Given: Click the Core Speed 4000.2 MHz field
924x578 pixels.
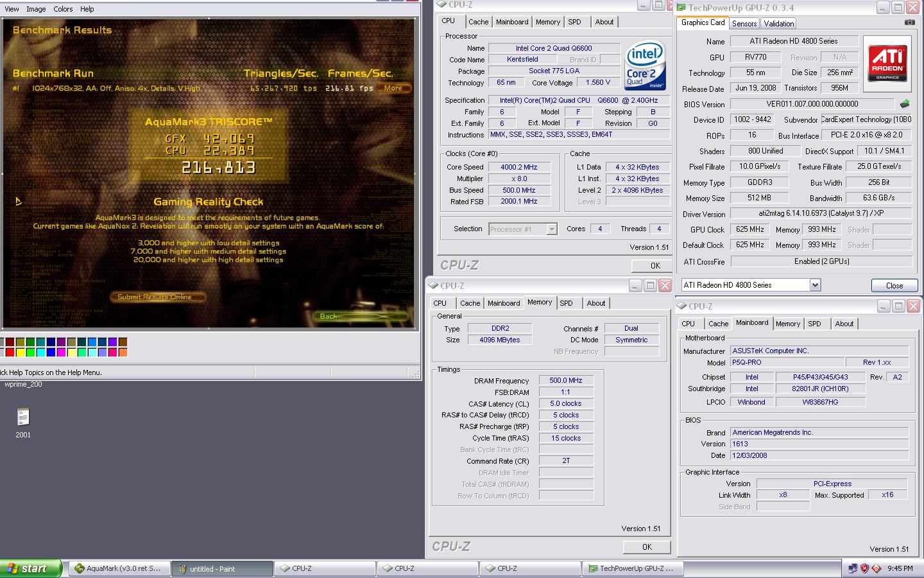Looking at the screenshot, I should 519,167.
